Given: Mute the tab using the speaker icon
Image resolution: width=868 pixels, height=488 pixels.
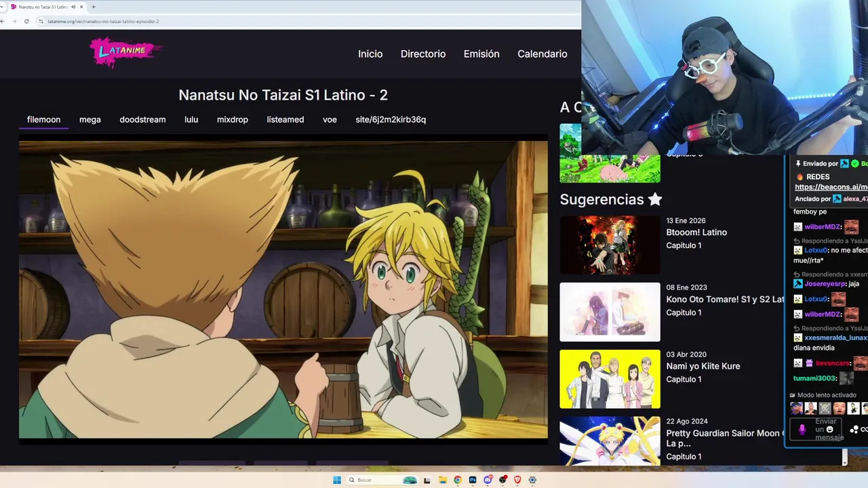Looking at the screenshot, I should tap(73, 7).
